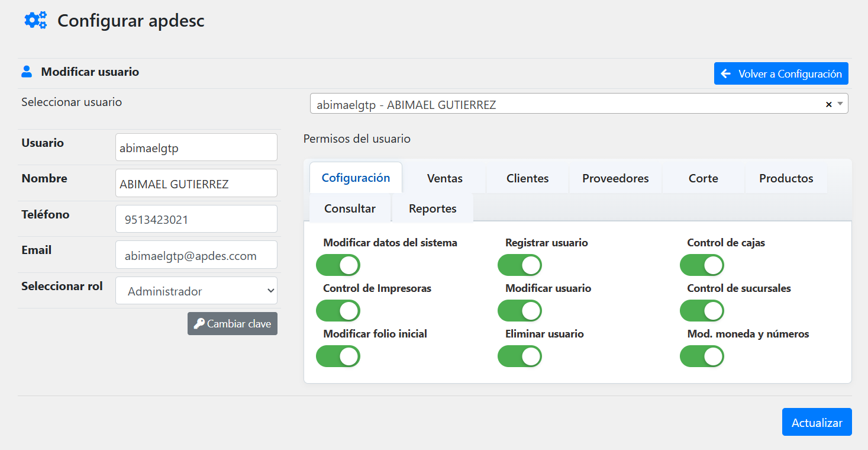
Task: Click the key icon on Cambiar clave
Action: [x=199, y=324]
